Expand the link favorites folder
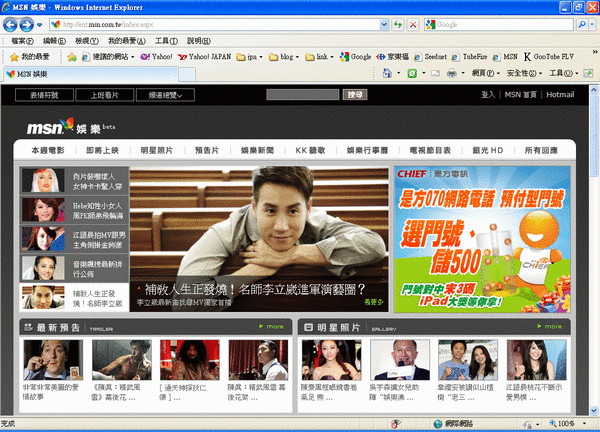The width and height of the screenshot is (600, 432). [x=319, y=57]
